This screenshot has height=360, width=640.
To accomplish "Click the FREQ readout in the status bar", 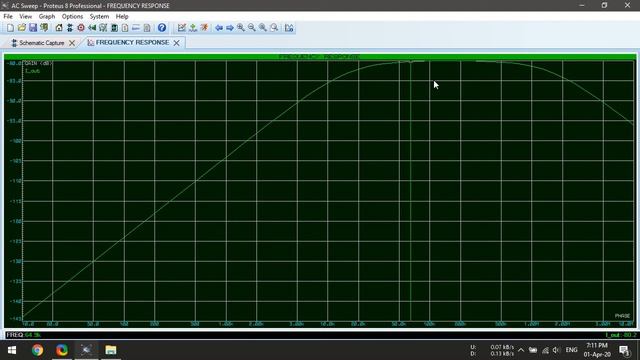I will [x=24, y=335].
